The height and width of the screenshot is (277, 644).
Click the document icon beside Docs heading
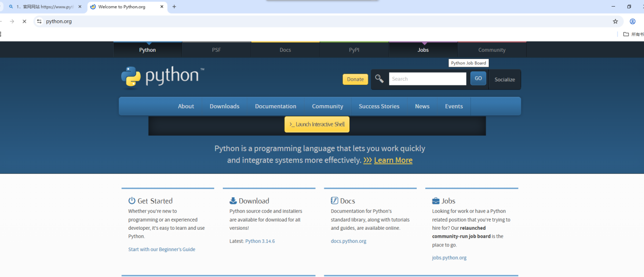coord(334,201)
